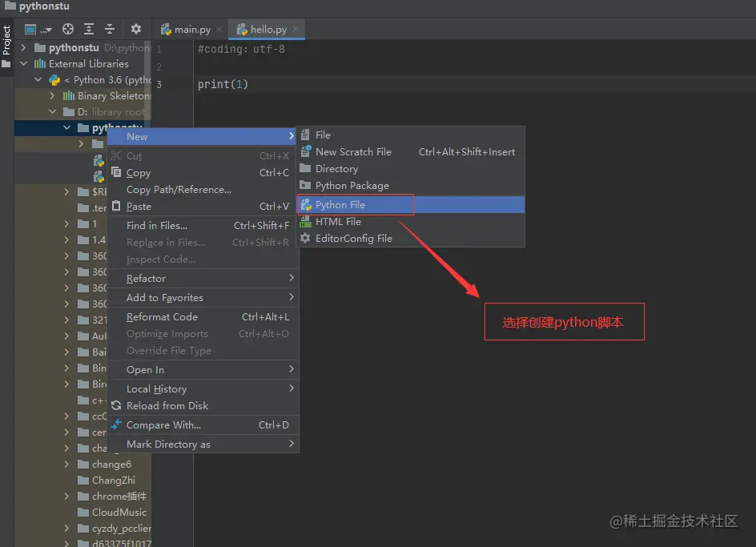Choose Copy from context menu
Screen dimensions: 756x547
click(203, 173)
